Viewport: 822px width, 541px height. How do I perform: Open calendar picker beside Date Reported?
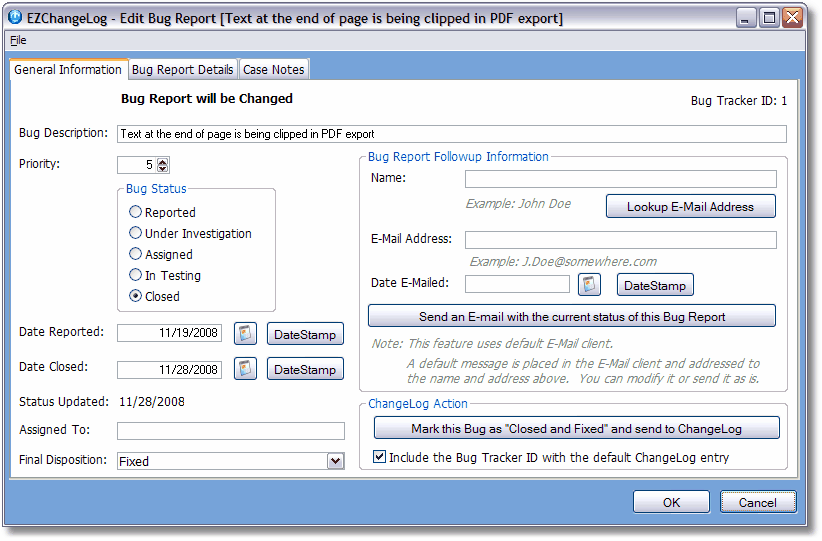coord(246,333)
